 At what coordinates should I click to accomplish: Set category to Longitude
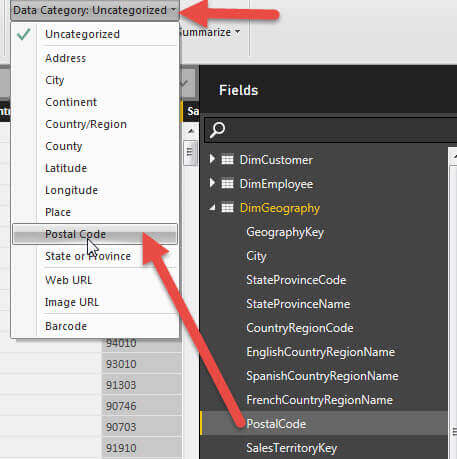[95, 190]
